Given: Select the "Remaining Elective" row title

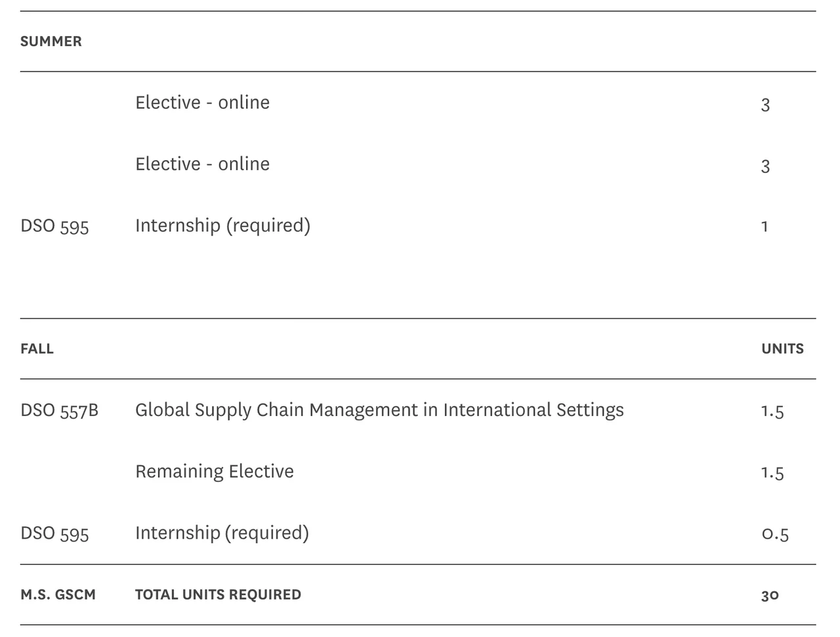Looking at the screenshot, I should (215, 472).
